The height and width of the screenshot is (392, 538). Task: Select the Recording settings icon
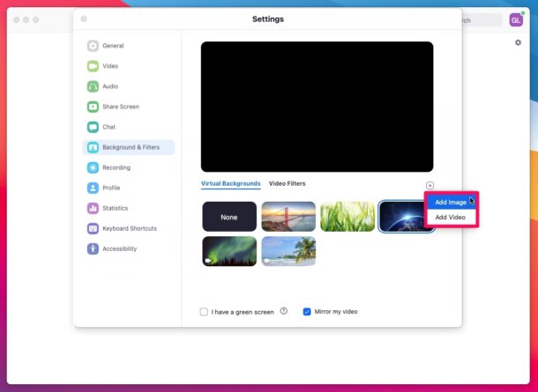[x=93, y=167]
